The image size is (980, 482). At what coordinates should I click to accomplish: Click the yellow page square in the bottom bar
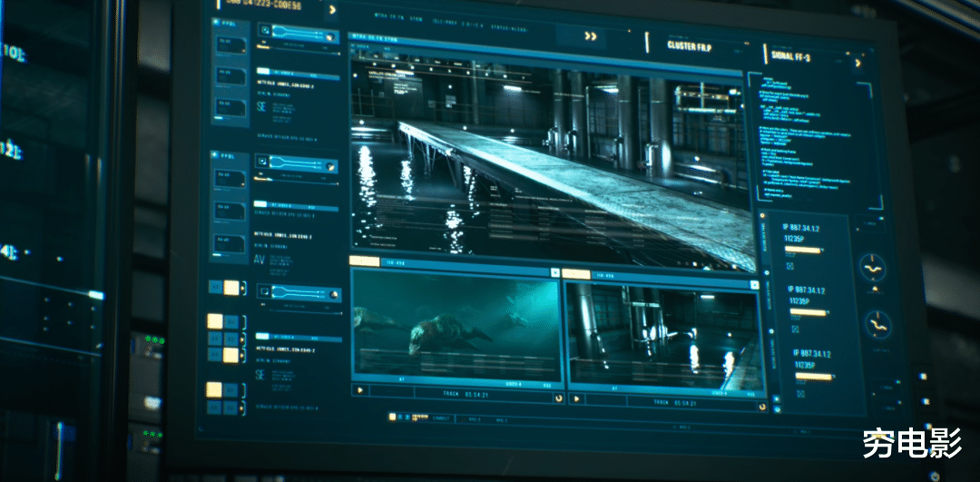392,417
